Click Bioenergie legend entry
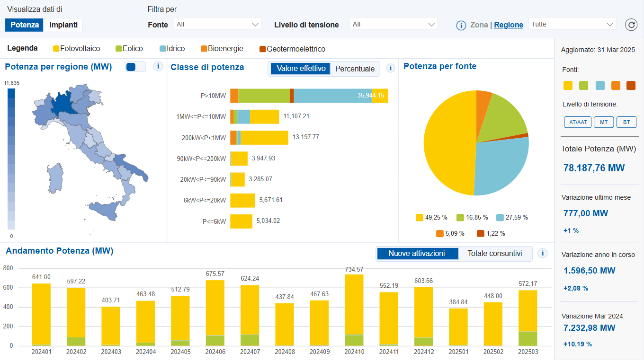Image resolution: width=644 pixels, height=362 pixels. pos(222,49)
